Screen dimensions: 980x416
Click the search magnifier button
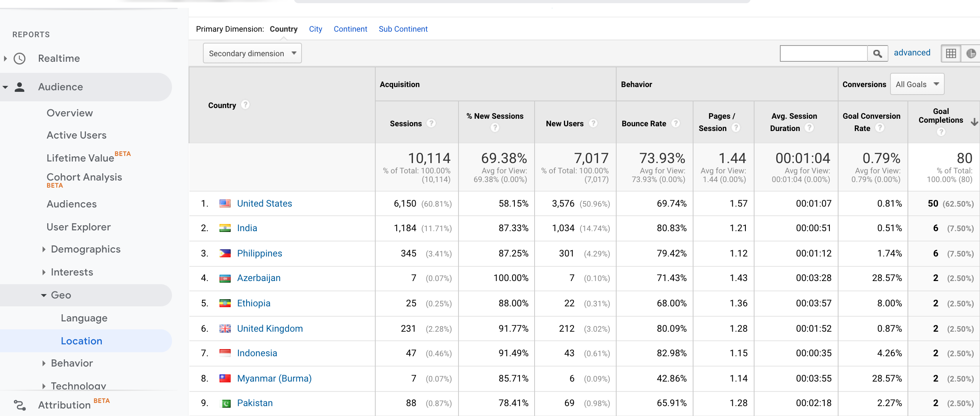pyautogui.click(x=877, y=53)
